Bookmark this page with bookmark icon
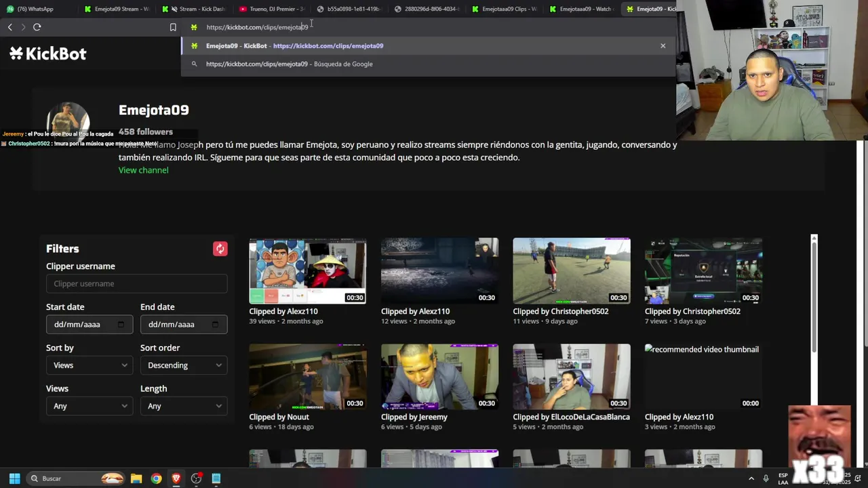 (x=173, y=27)
